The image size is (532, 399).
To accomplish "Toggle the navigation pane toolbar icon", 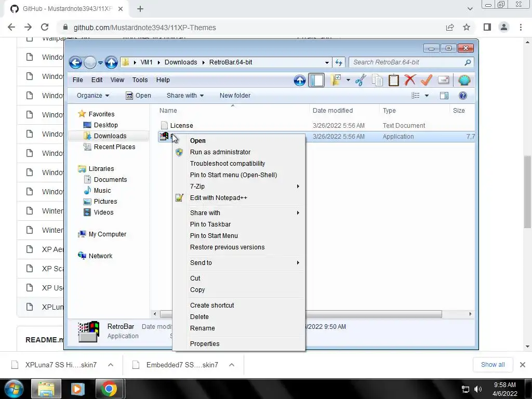I will tap(316, 81).
